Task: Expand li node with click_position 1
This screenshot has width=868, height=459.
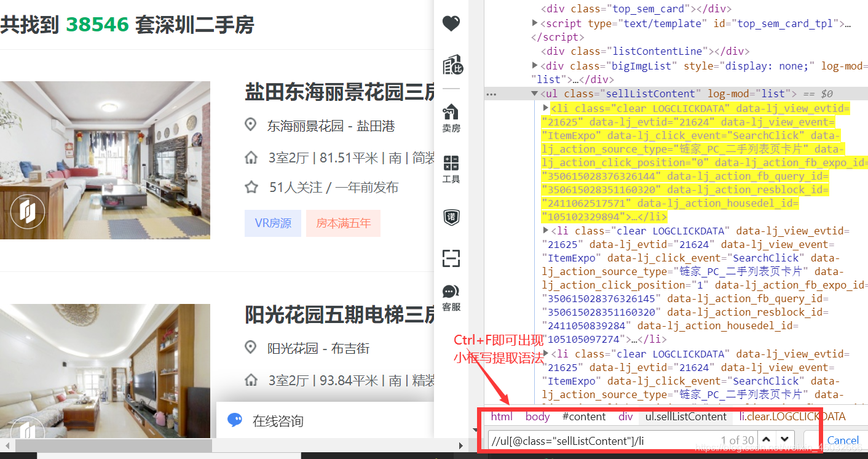Action: [x=545, y=230]
